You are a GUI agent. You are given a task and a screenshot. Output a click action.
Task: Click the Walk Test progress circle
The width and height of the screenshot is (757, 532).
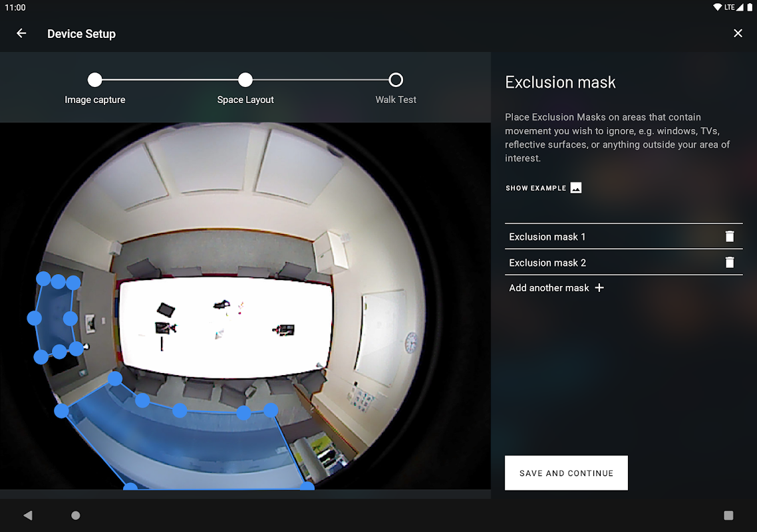(396, 80)
